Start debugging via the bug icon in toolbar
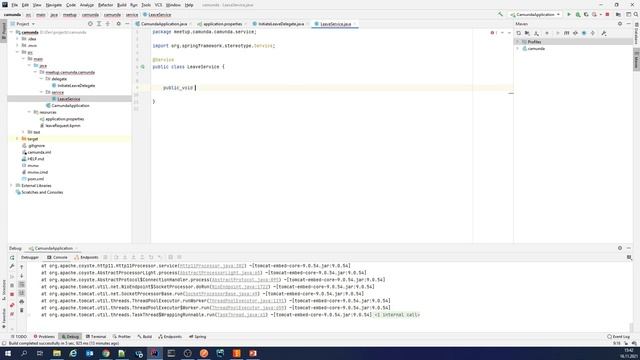 [578, 14]
